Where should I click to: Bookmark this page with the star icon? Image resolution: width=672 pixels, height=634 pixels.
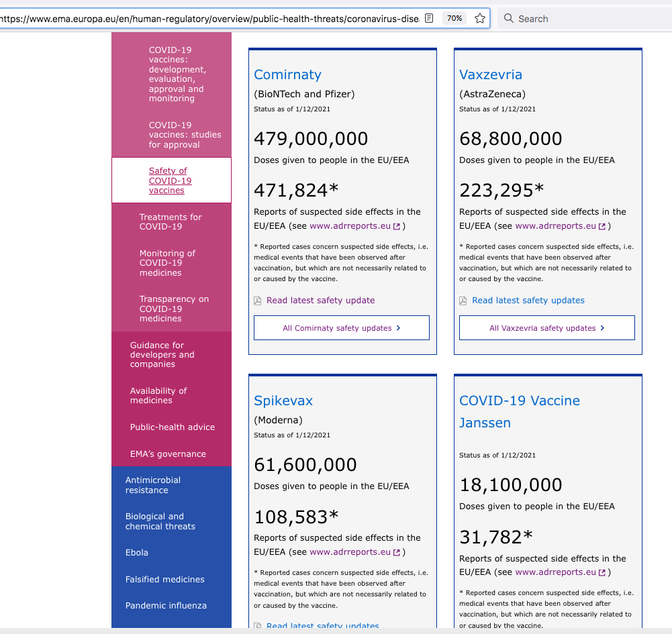pyautogui.click(x=480, y=18)
